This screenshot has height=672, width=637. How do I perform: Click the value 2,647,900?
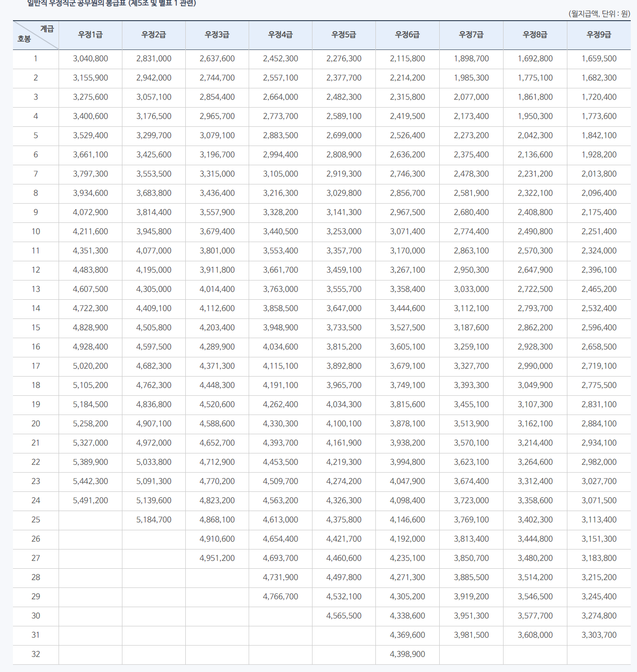(x=535, y=270)
